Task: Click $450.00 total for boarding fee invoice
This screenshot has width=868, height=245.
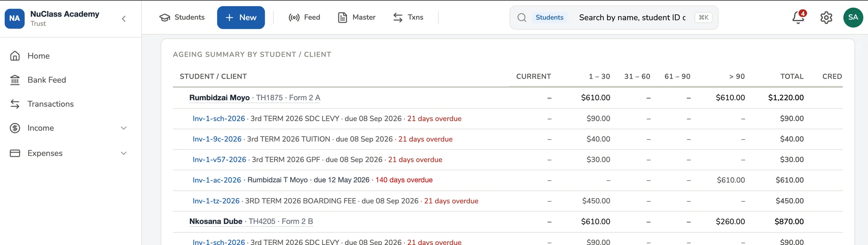Action: point(789,201)
